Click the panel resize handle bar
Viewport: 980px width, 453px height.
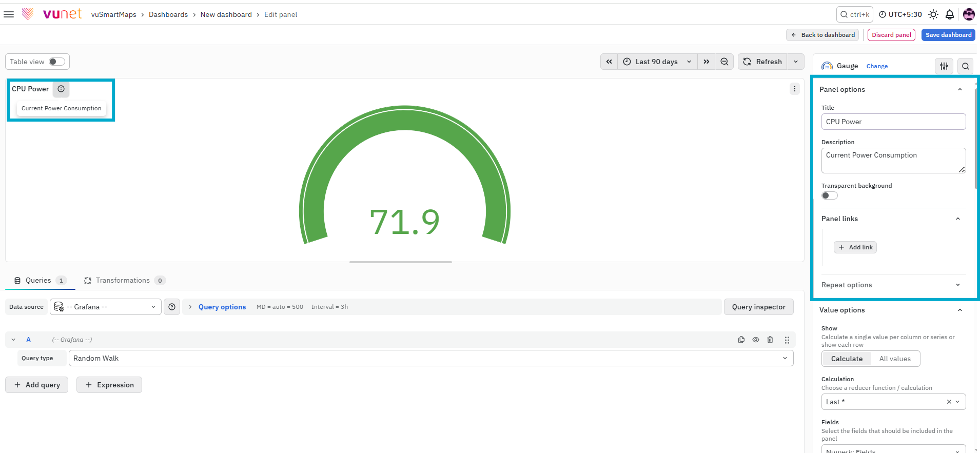click(x=401, y=262)
